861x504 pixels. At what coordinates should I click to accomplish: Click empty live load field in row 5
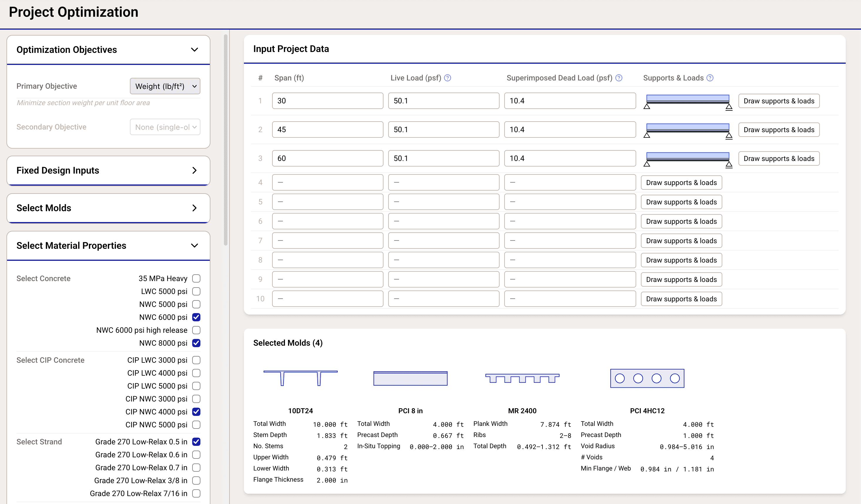[x=443, y=202]
